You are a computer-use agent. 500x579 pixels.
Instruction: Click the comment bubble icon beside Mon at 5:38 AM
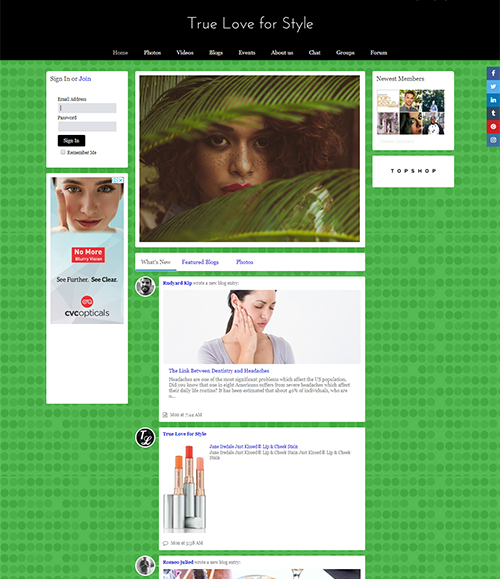click(x=165, y=543)
